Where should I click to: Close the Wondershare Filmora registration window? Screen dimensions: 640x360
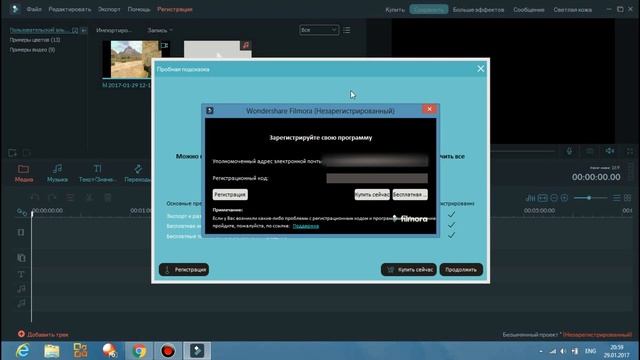pos(429,109)
